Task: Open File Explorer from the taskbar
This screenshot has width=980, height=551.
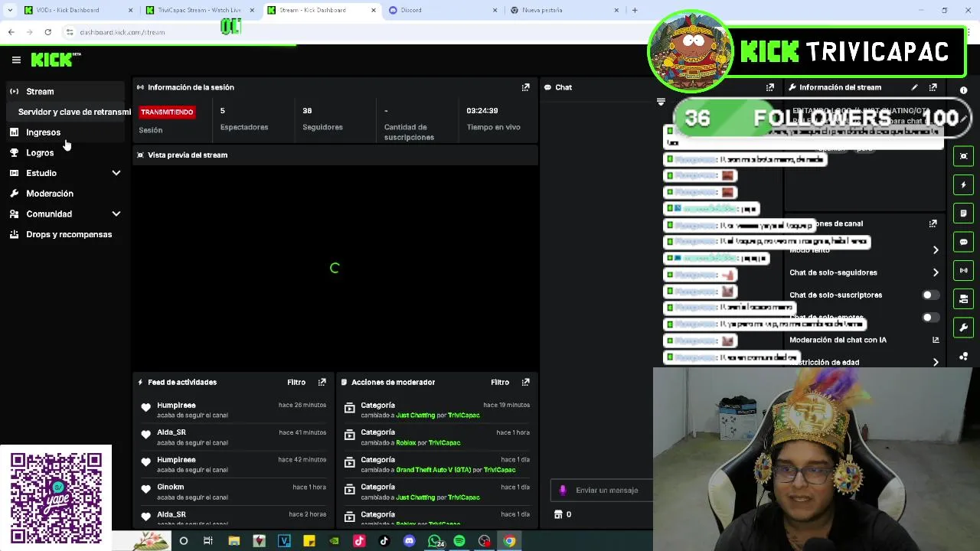Action: click(x=234, y=541)
